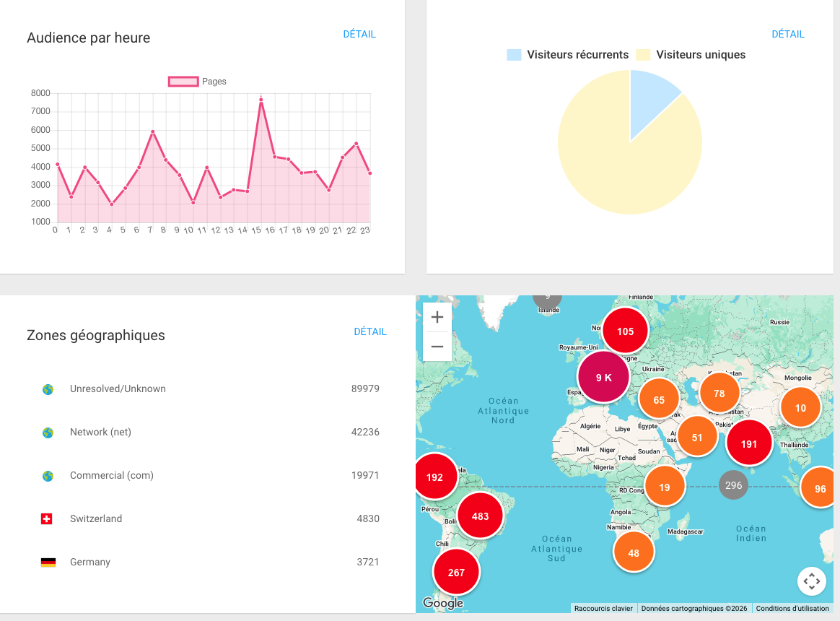Toggle fullscreen map view icon

[811, 581]
